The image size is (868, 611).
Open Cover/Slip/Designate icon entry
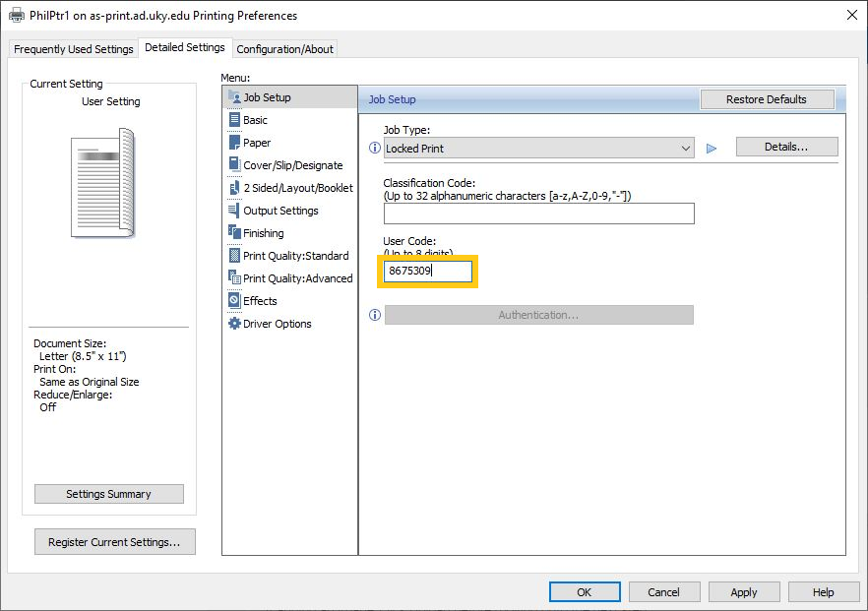click(234, 165)
